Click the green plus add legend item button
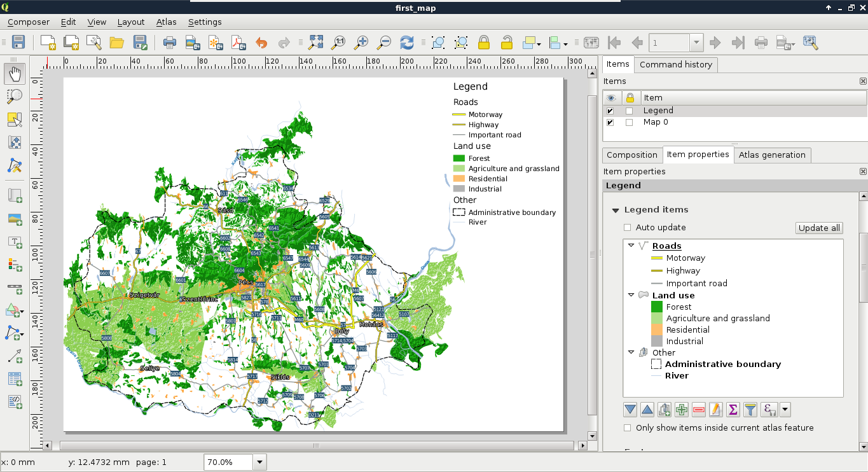Viewport: 868px width, 472px height. (x=682, y=410)
